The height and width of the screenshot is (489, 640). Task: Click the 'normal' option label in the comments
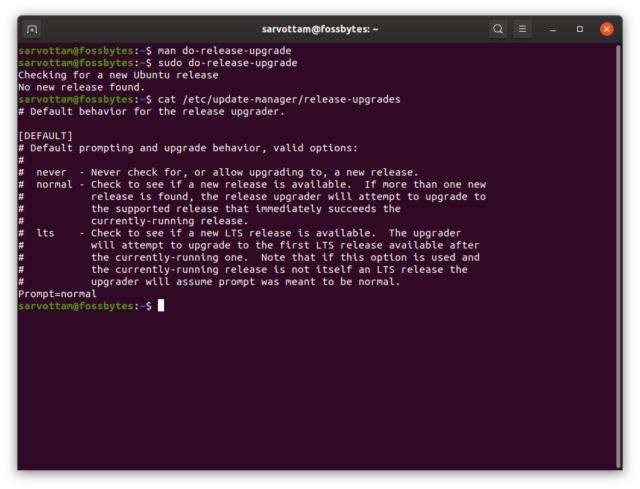[x=54, y=184]
